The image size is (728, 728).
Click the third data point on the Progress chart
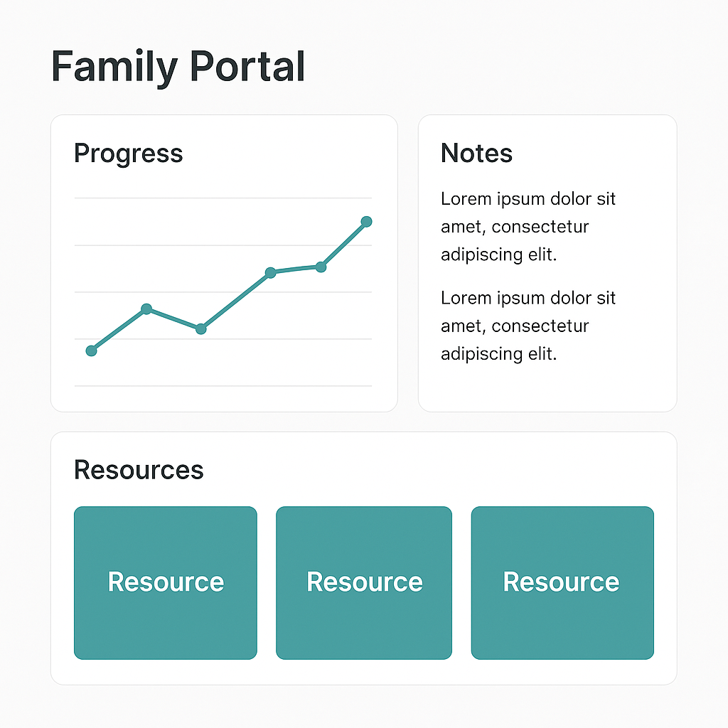coord(200,328)
